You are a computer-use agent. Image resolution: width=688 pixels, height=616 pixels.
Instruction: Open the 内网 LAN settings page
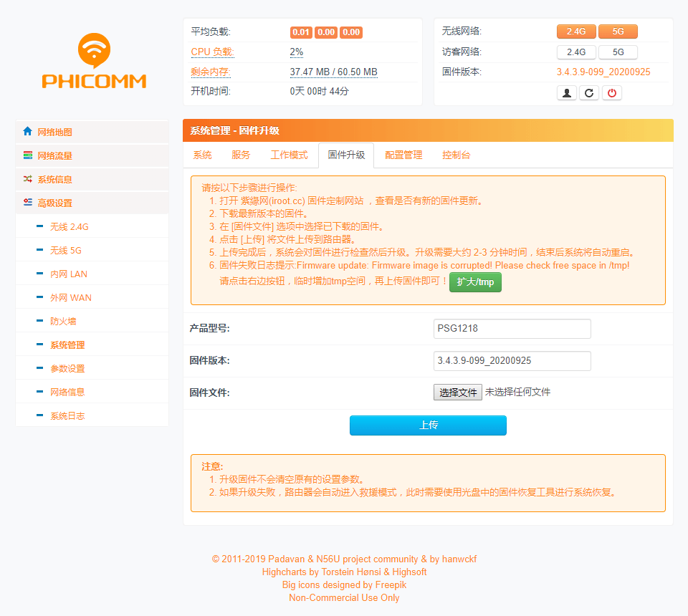click(x=92, y=274)
